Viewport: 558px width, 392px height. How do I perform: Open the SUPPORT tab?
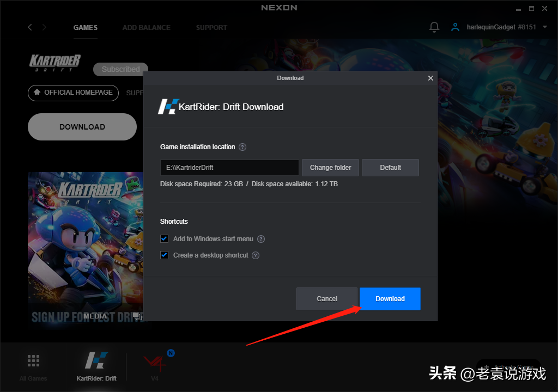tap(211, 27)
